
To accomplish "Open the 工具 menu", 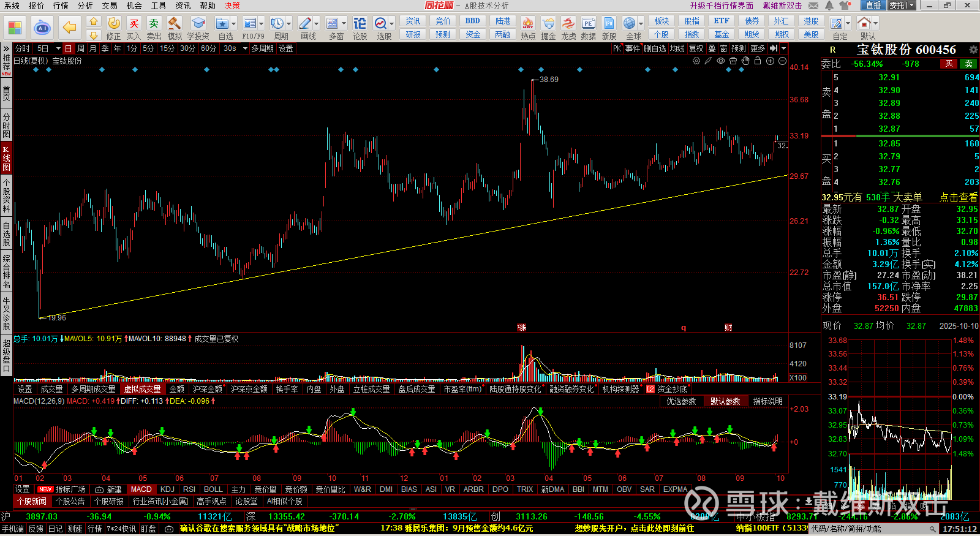I will coord(159,6).
